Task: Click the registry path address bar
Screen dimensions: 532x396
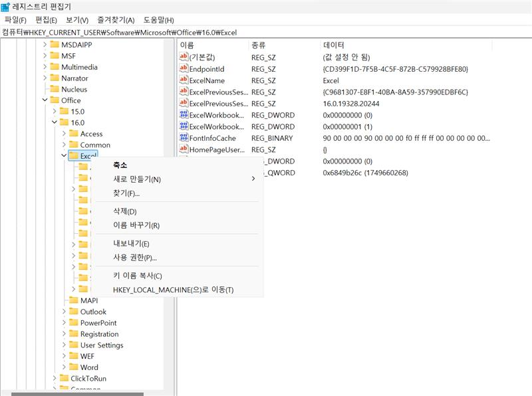Action: point(266,32)
